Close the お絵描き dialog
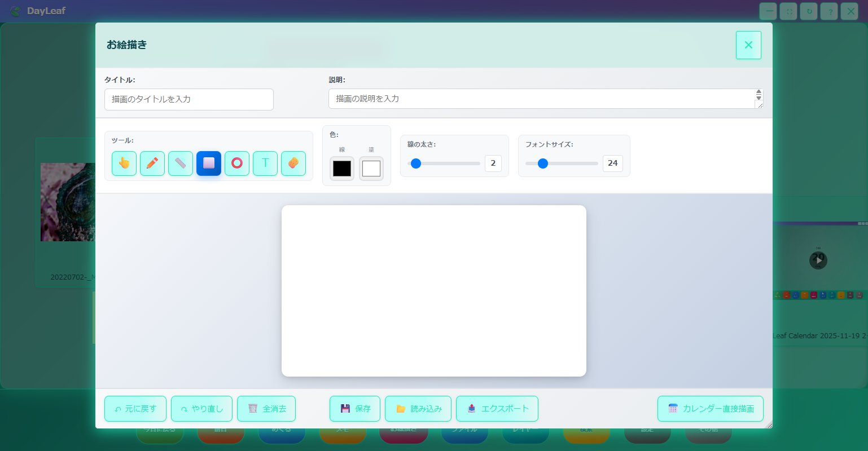The height and width of the screenshot is (451, 868). click(x=748, y=45)
